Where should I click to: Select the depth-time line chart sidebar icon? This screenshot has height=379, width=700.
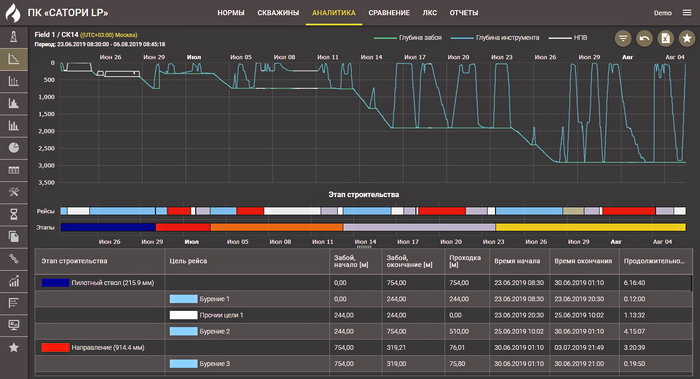14,59
